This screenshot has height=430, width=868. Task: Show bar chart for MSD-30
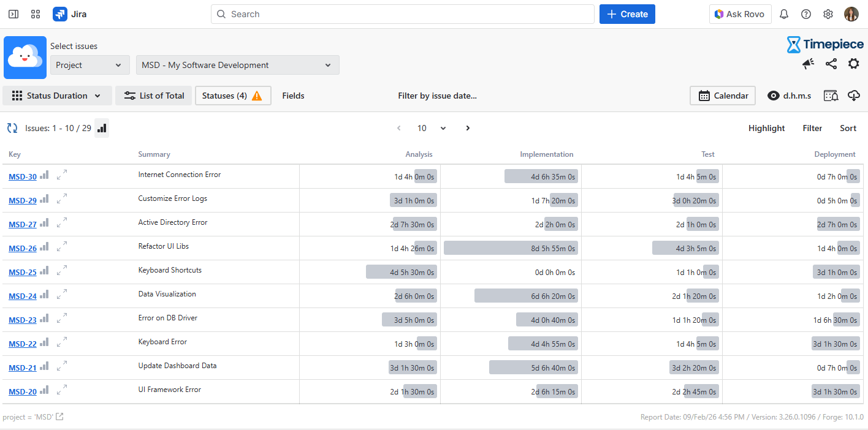coord(44,176)
